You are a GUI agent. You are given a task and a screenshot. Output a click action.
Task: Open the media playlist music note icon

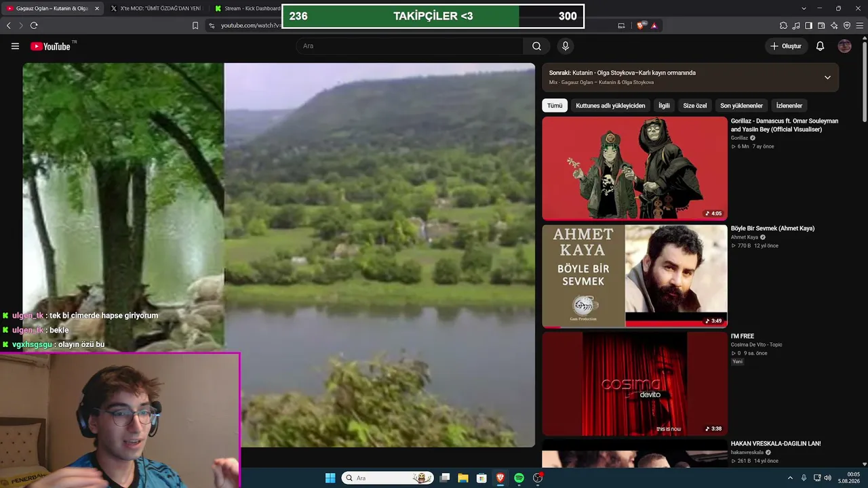(796, 26)
